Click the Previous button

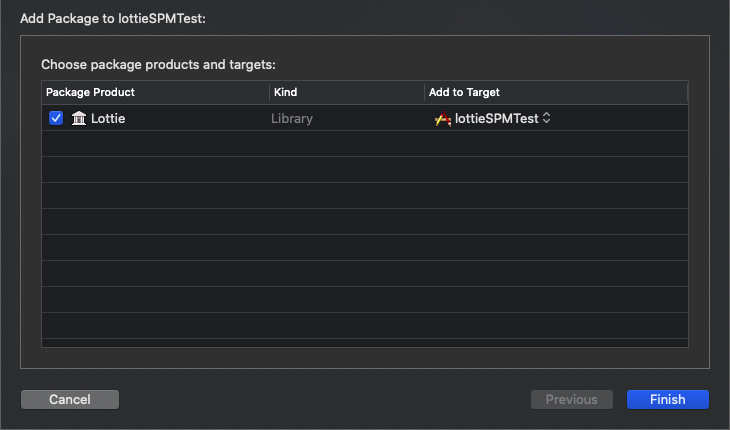coord(572,399)
